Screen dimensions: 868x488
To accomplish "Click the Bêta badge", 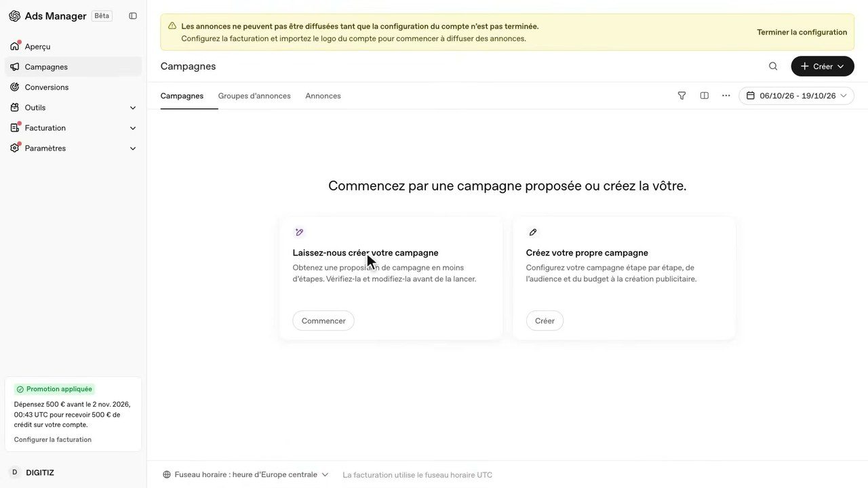I will [x=102, y=16].
